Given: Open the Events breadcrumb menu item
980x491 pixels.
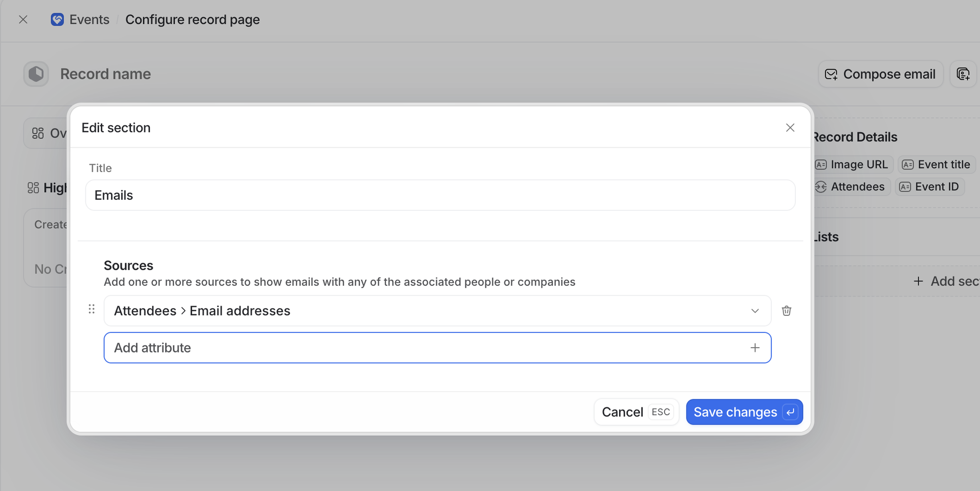Looking at the screenshot, I should point(89,19).
